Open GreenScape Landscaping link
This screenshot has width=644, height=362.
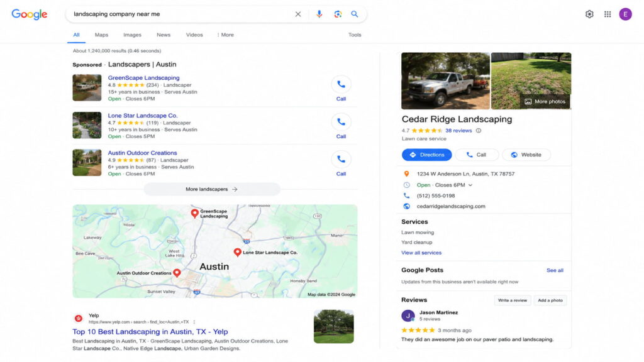coord(143,77)
